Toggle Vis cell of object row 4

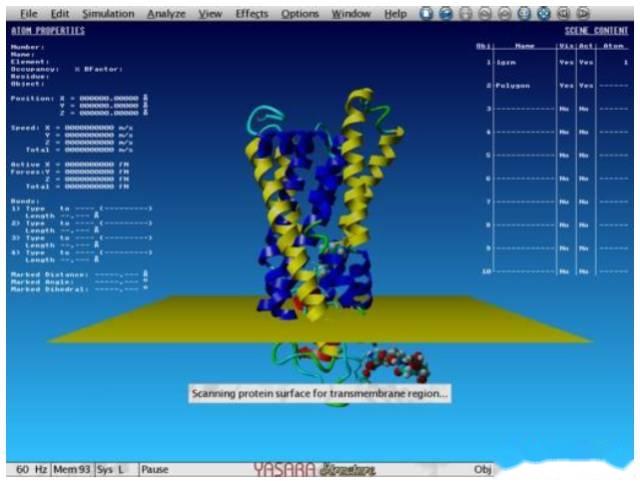pyautogui.click(x=564, y=132)
